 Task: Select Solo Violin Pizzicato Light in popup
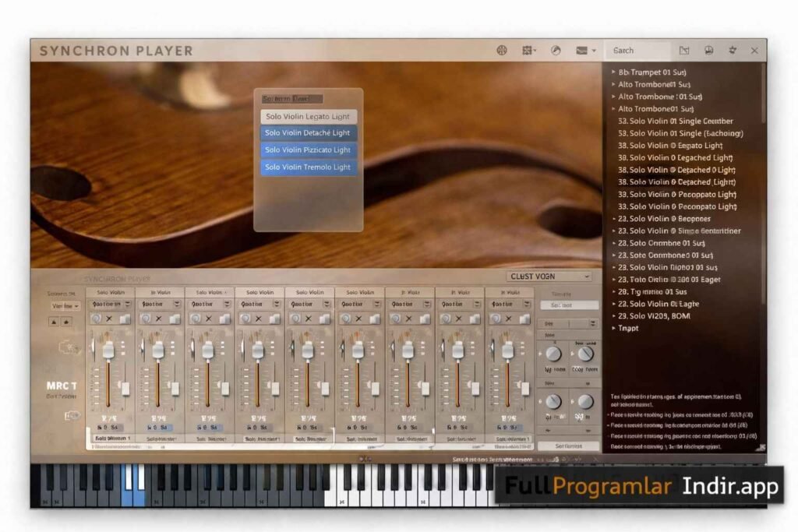click(x=309, y=150)
